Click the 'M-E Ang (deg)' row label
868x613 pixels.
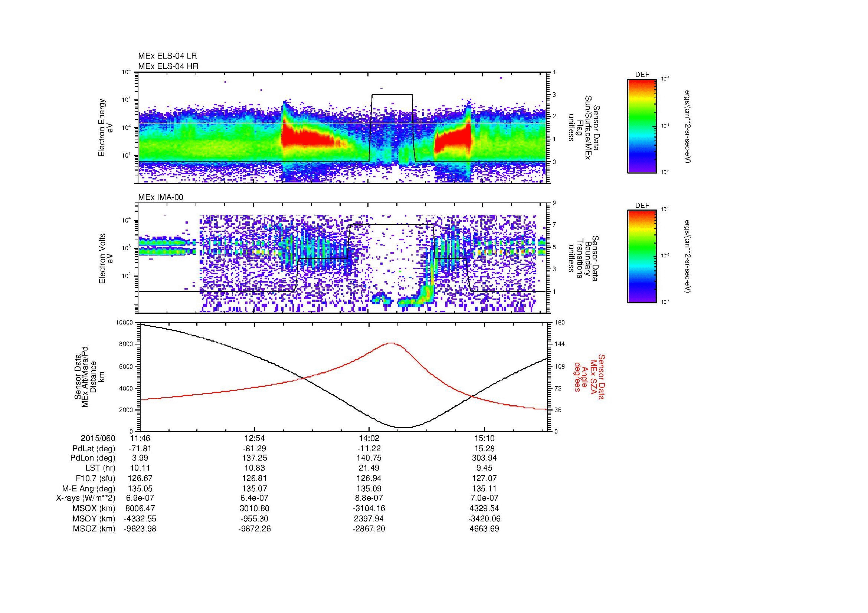point(89,489)
